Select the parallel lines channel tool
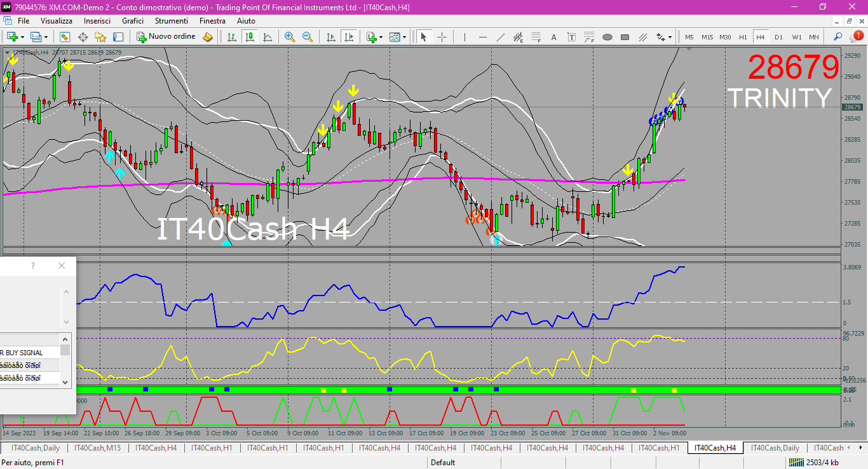This screenshot has width=868, height=469. [642, 37]
